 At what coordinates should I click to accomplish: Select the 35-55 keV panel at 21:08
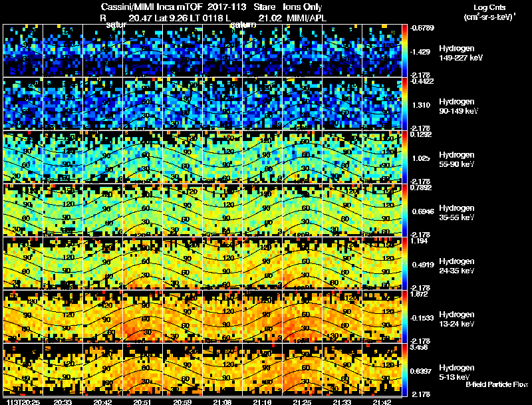222,210
